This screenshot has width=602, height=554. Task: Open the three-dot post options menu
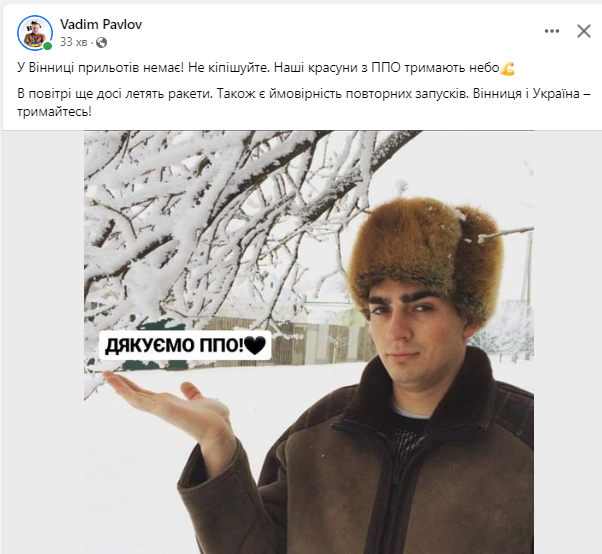pos(552,31)
